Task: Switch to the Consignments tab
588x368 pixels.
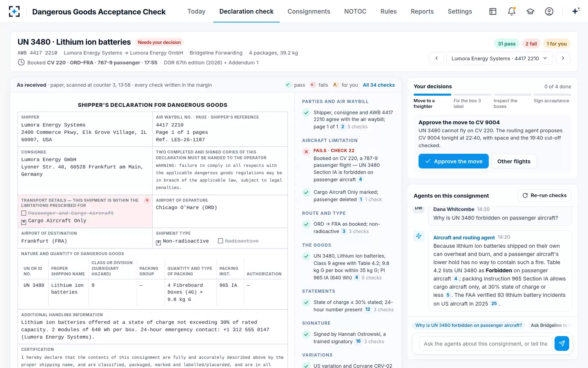Action: pos(309,11)
